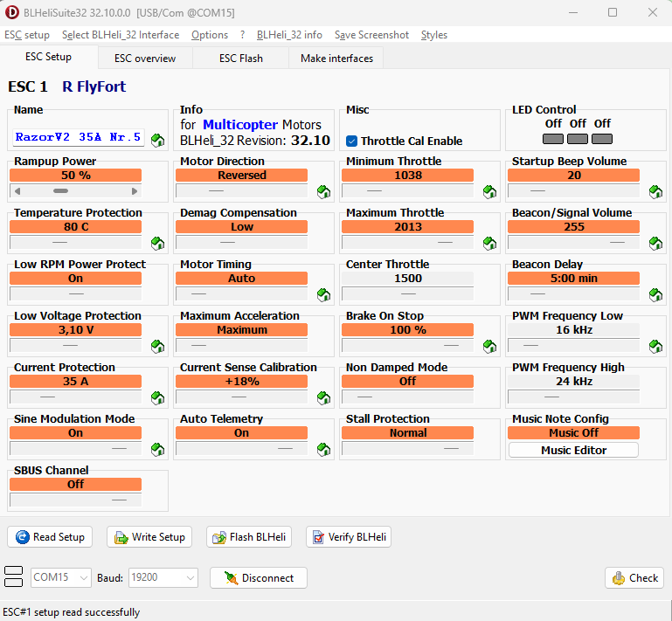Click the Low RPM Power Protect slider
Image resolution: width=672 pixels, height=621 pixels.
75,293
